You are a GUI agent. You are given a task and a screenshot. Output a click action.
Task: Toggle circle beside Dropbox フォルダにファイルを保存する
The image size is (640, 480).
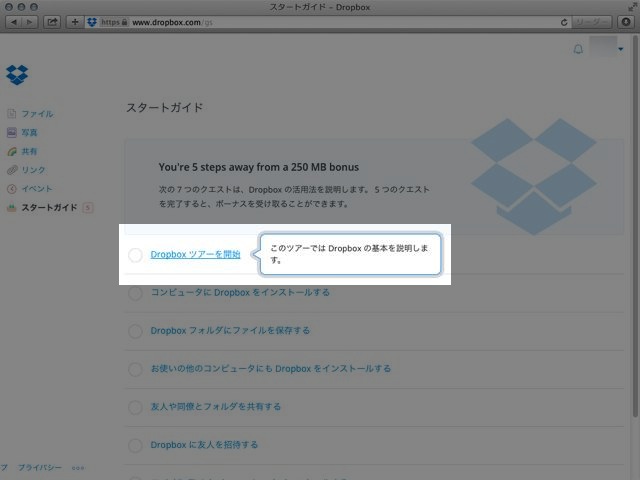coord(135,331)
